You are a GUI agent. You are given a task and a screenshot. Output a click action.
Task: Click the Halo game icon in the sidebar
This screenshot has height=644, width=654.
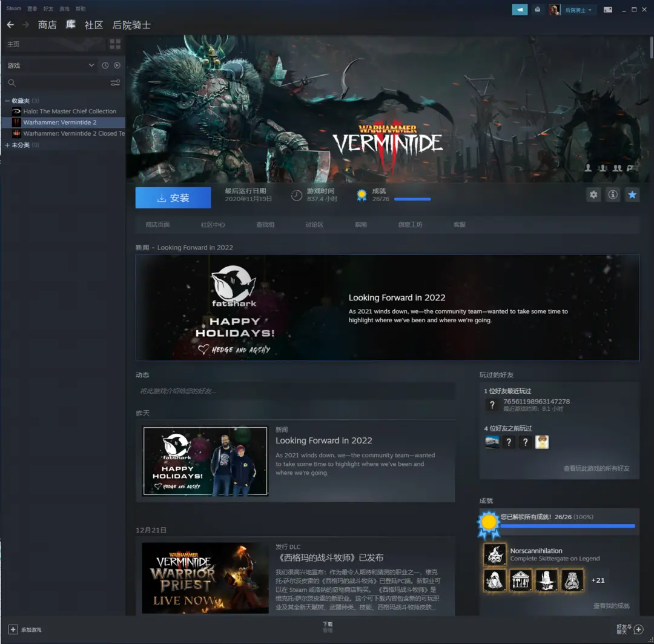click(x=16, y=111)
